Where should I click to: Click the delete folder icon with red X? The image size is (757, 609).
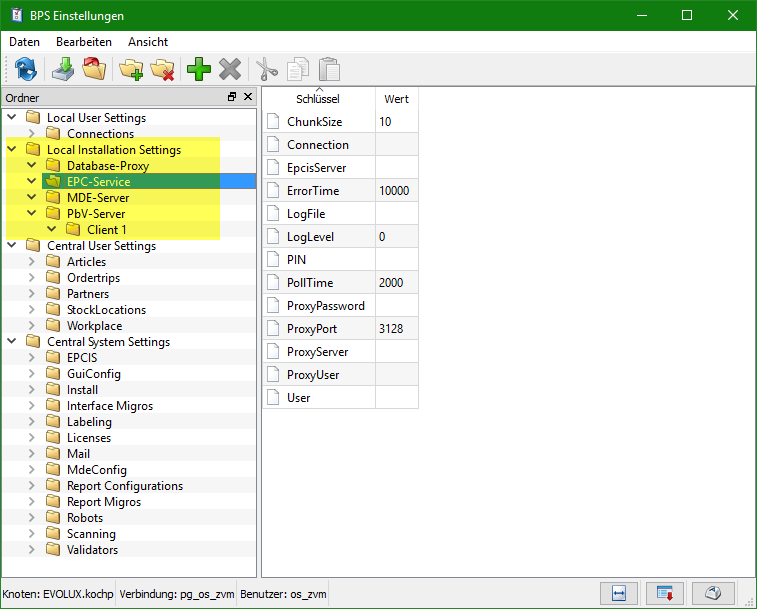(x=162, y=69)
